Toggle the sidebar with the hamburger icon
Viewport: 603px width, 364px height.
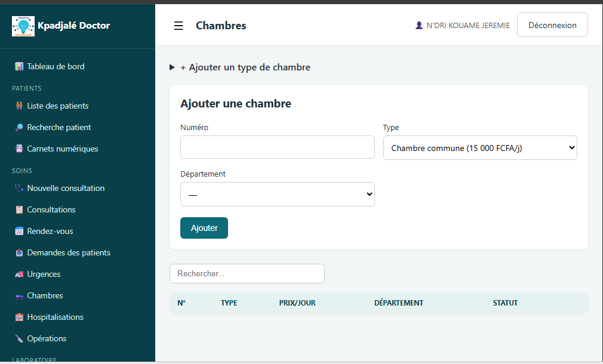[179, 26]
